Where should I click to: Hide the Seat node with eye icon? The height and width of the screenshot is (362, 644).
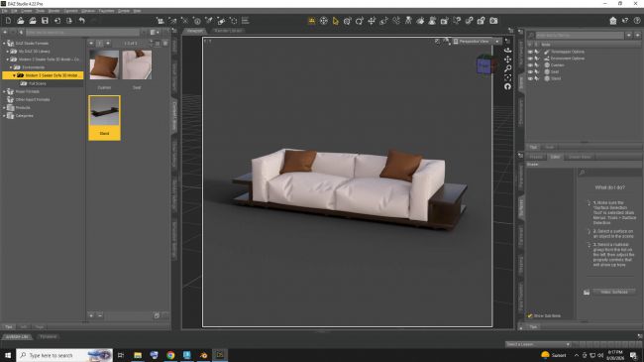(x=530, y=71)
